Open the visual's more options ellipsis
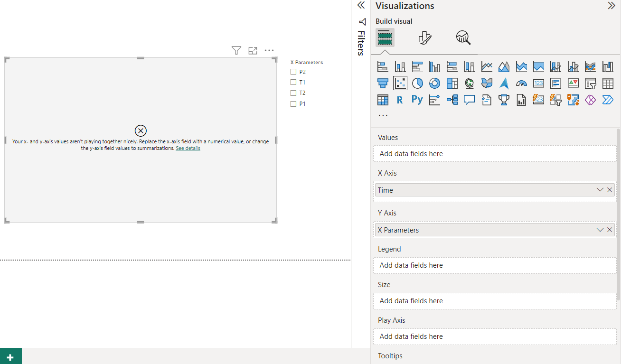The image size is (621, 364). (269, 50)
